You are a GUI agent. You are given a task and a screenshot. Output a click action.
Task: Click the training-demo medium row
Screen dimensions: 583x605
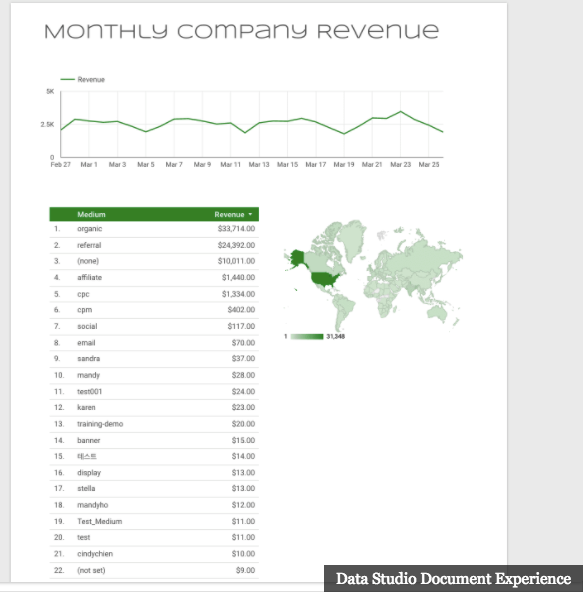point(154,424)
